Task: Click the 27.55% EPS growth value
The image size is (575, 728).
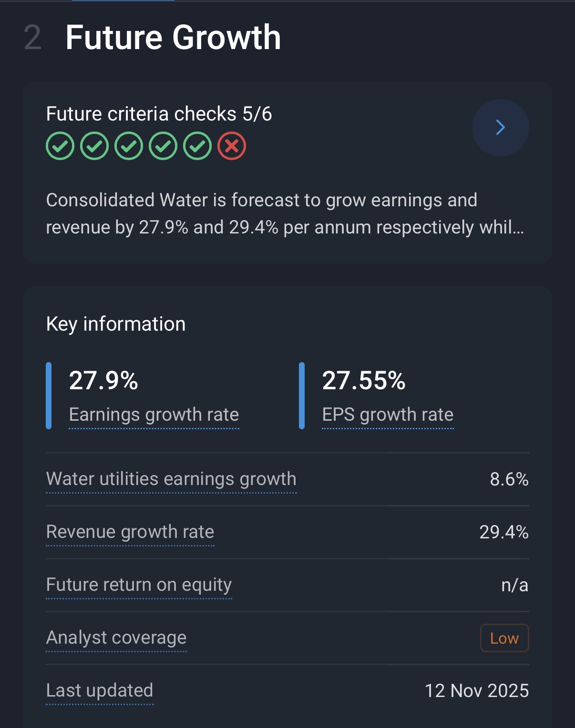Action: [x=364, y=381]
